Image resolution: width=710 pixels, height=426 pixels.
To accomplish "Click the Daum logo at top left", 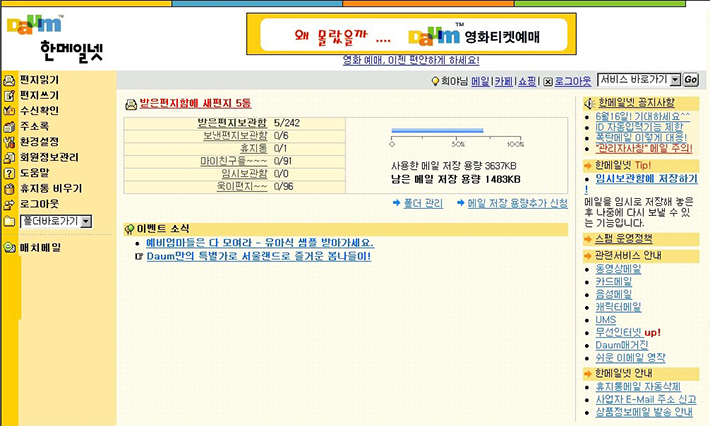I will click(35, 25).
